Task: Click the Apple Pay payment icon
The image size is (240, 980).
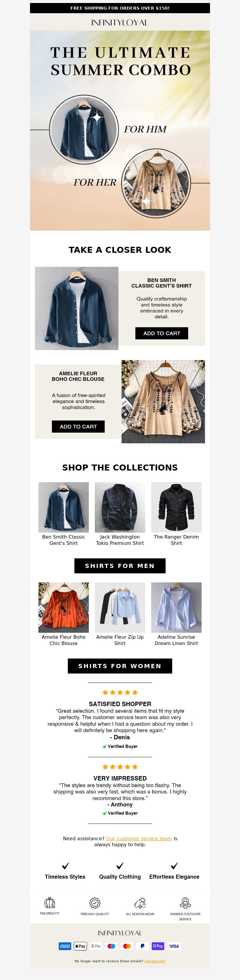Action: 81,946
